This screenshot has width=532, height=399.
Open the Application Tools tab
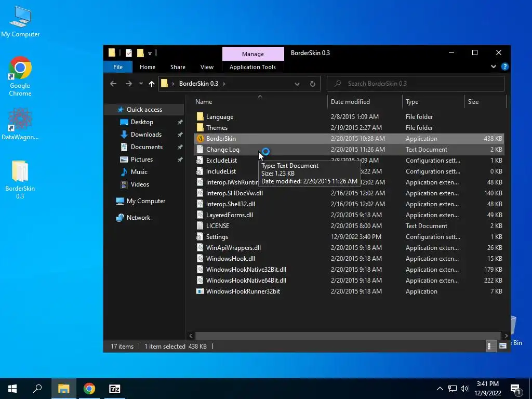253,67
